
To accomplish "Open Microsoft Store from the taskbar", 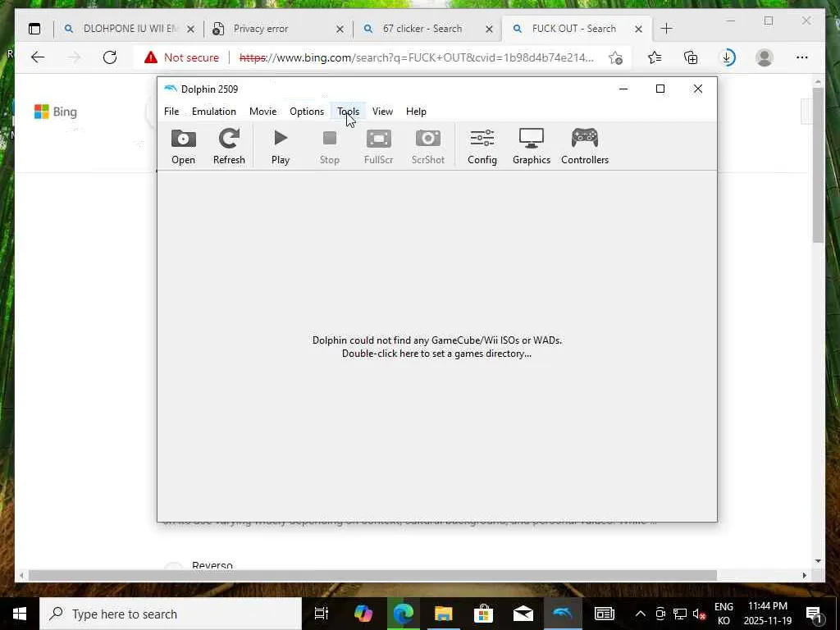I will tap(483, 614).
